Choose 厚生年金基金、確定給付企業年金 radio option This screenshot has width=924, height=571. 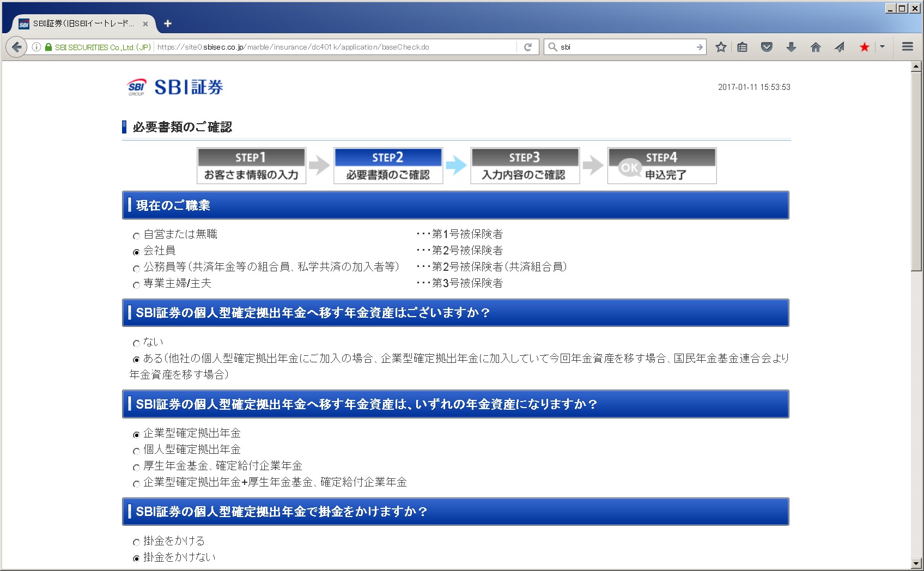click(136, 467)
